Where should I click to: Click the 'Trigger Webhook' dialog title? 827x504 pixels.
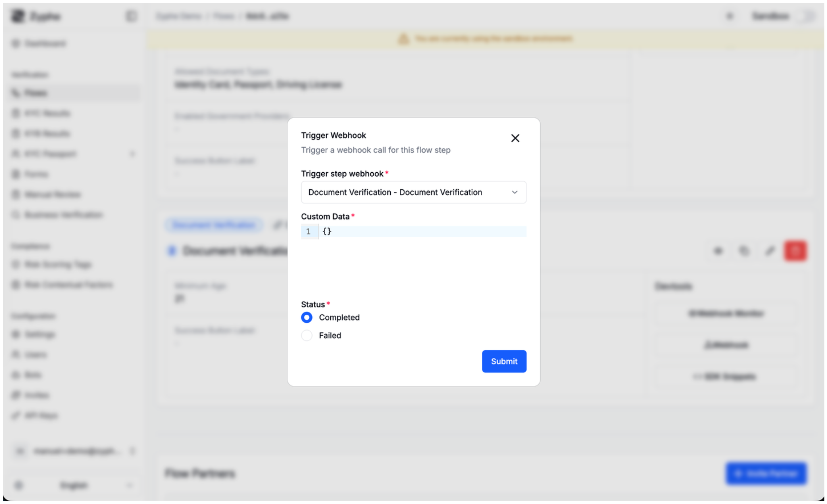[x=333, y=135]
